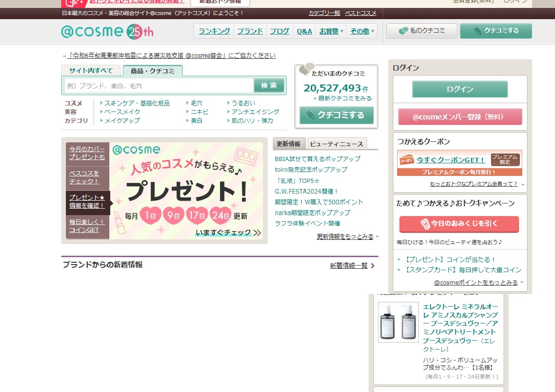Click the ログイン button in the sidebar
555x392 pixels.
point(459,88)
